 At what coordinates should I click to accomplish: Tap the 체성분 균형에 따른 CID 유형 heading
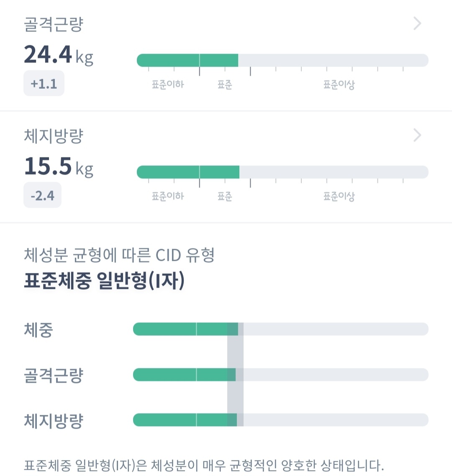(119, 255)
